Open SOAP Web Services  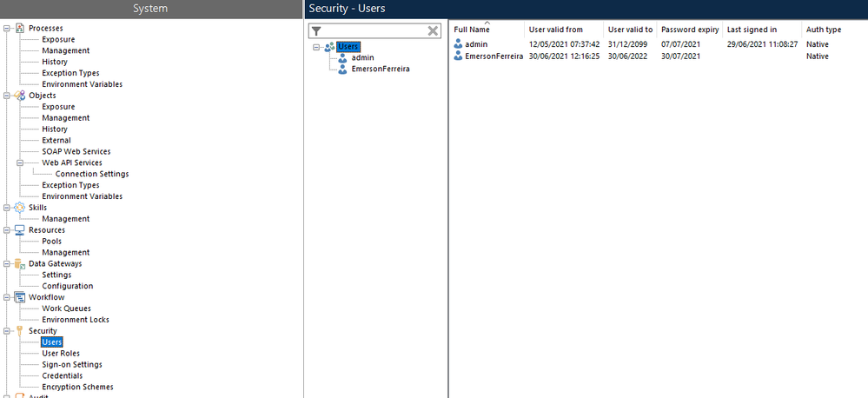(76, 152)
